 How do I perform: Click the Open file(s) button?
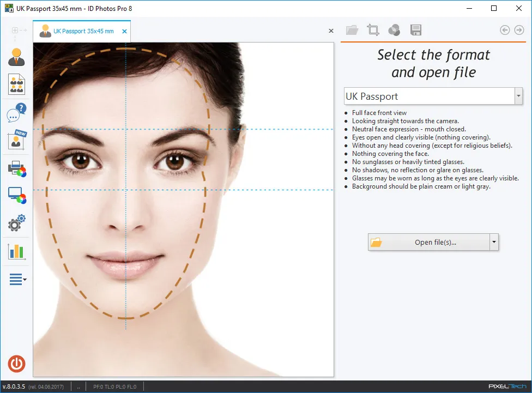tap(431, 242)
